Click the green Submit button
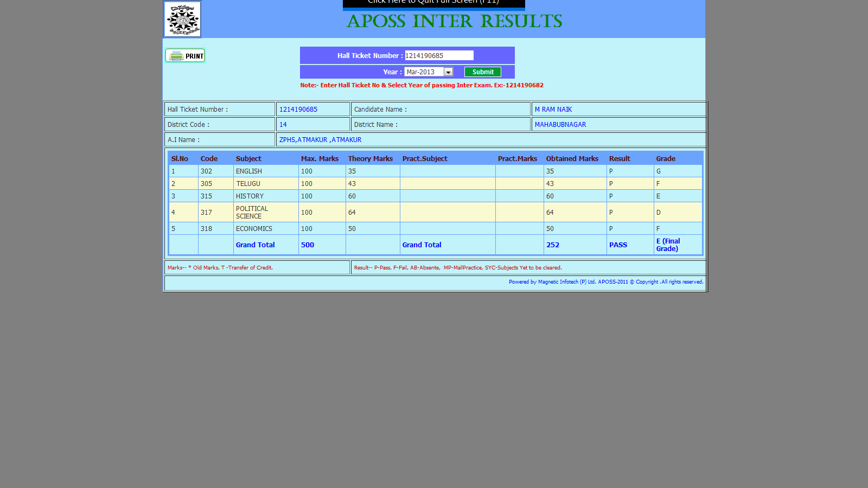Viewport: 868px width, 488px height. click(x=483, y=72)
